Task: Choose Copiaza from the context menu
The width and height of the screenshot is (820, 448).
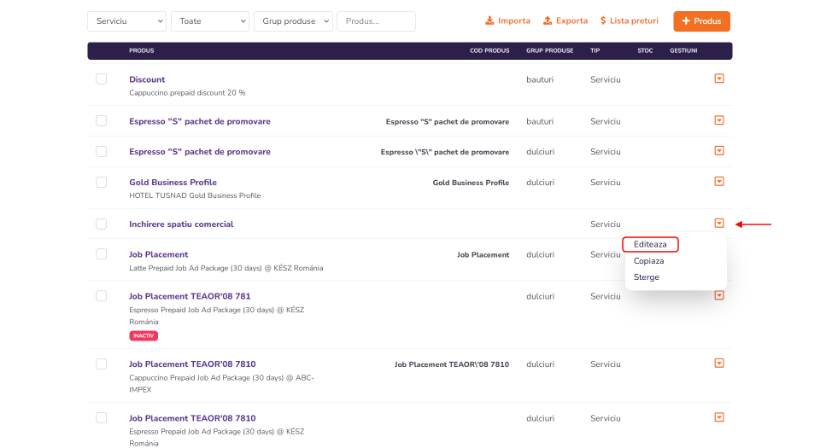Action: 648,260
